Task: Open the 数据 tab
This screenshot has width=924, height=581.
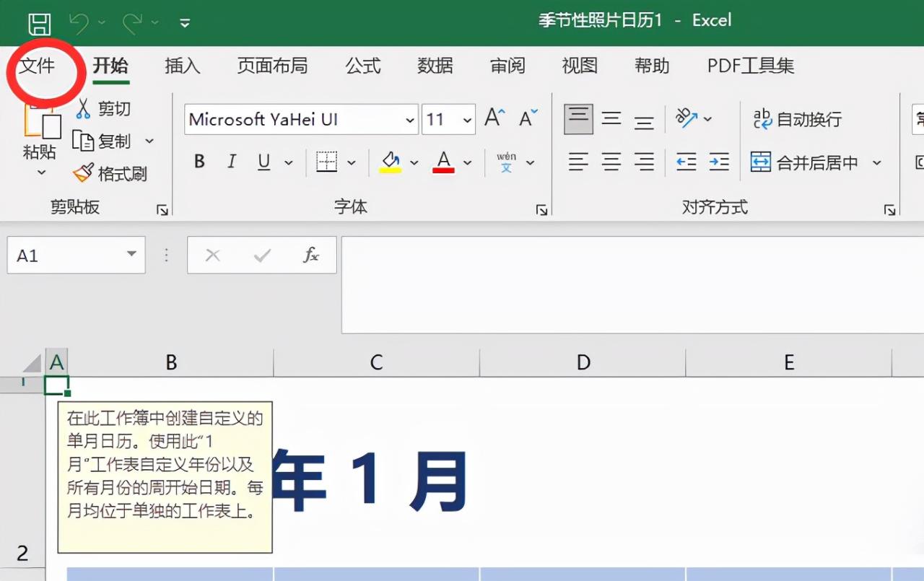Action: [435, 66]
